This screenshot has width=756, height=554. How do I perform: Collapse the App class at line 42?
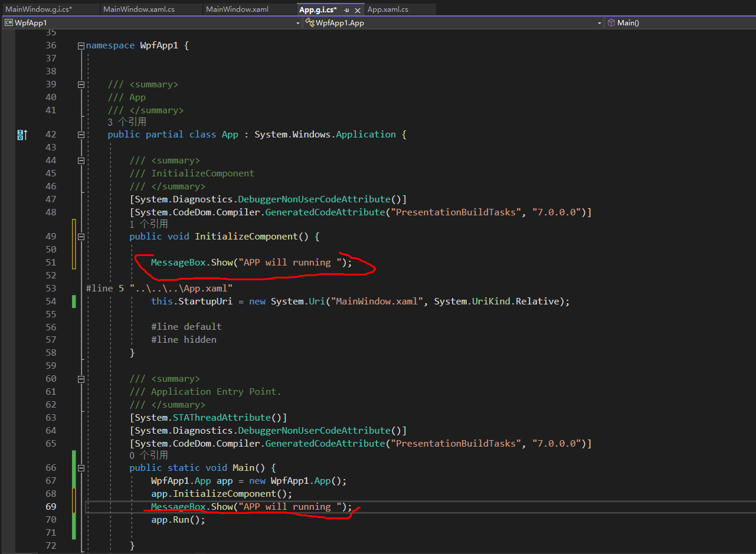tap(81, 135)
